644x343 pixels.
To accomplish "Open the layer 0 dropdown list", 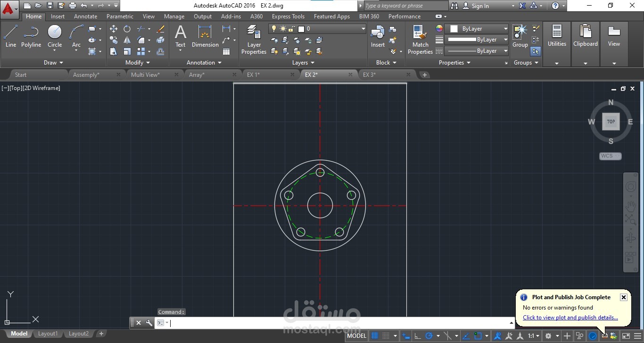I will click(363, 29).
